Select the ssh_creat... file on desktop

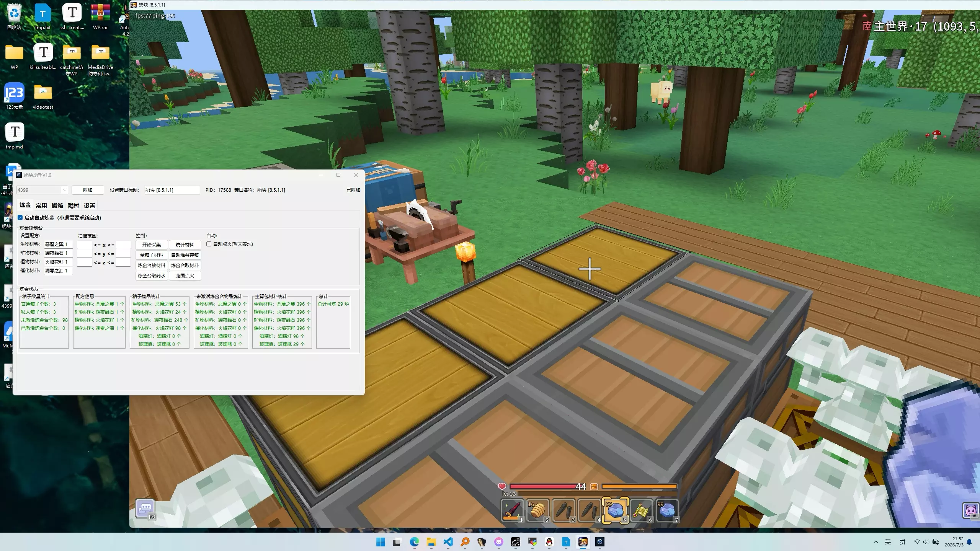coord(72,17)
